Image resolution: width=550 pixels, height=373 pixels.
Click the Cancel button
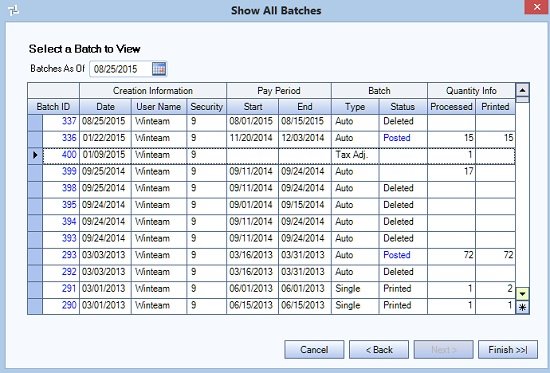[314, 349]
